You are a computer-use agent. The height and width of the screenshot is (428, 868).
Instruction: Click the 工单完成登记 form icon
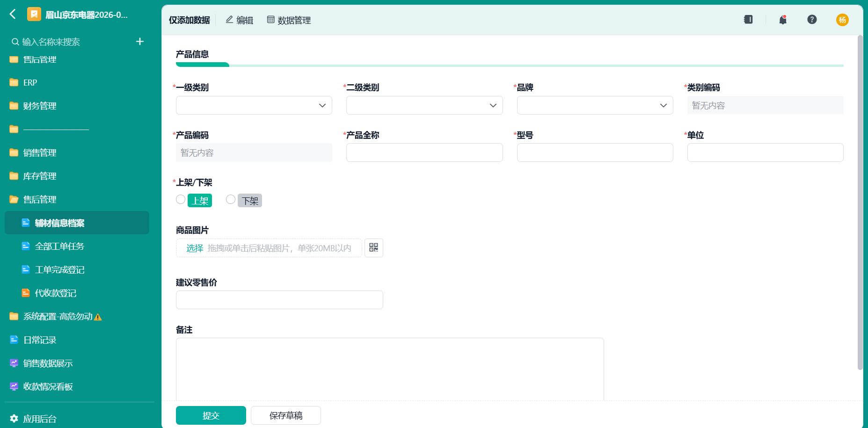[x=26, y=270]
